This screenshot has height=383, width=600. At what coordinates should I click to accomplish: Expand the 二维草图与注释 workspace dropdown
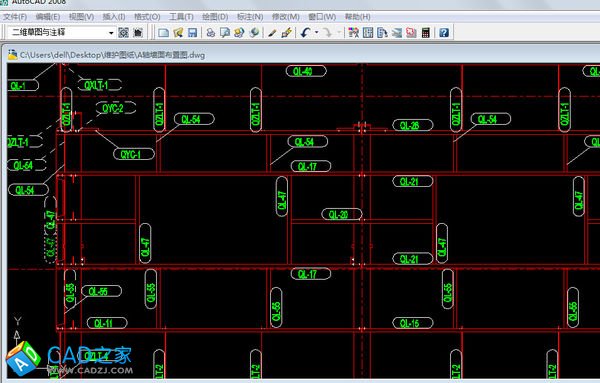click(x=111, y=33)
